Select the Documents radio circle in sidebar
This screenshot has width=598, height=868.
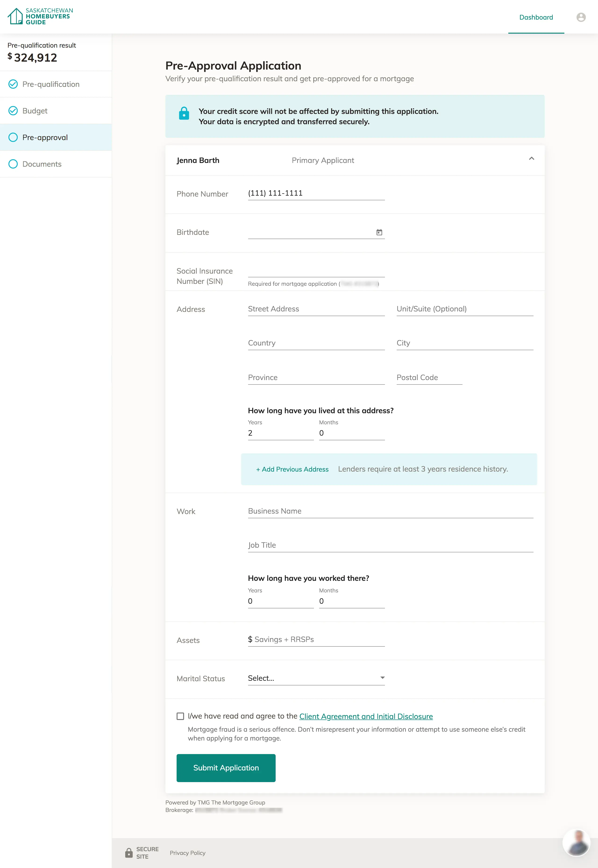coord(13,164)
